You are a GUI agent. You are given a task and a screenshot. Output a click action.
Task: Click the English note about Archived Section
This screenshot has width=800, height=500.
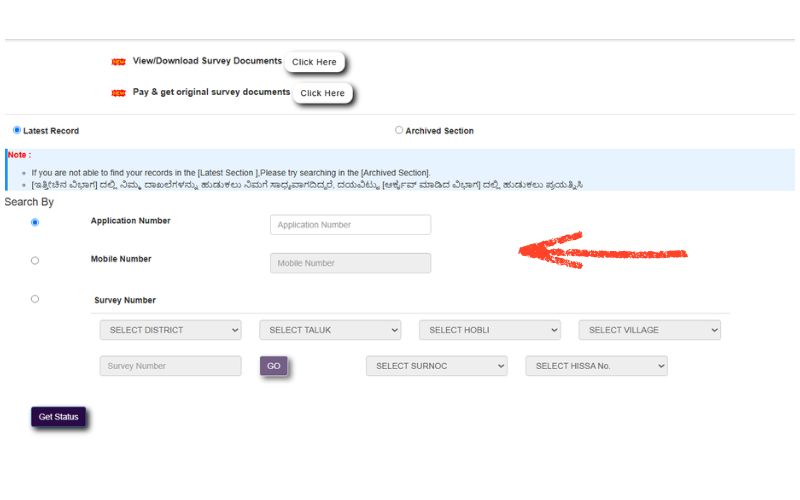[x=231, y=172]
